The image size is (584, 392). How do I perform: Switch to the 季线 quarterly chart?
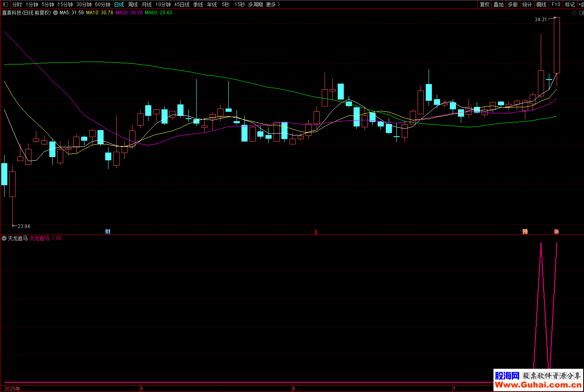click(x=198, y=4)
